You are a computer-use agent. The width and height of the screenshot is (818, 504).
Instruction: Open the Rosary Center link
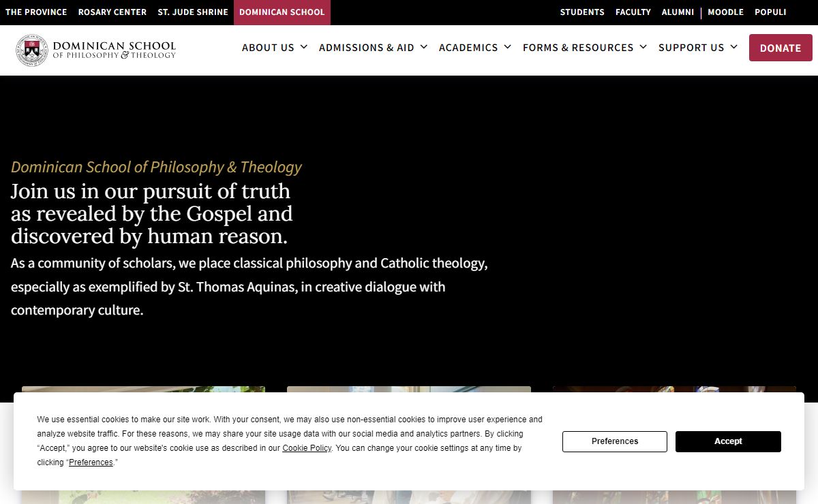112,12
